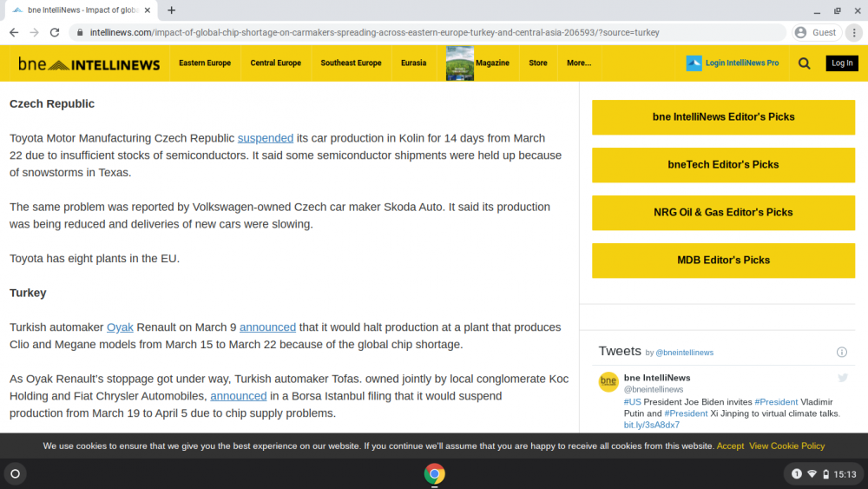Open the site search magnifier
868x489 pixels.
tap(805, 63)
